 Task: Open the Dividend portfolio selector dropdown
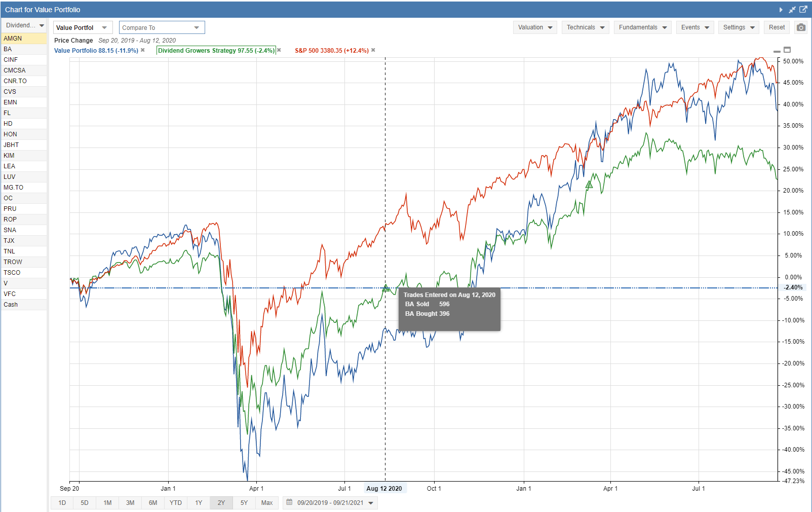24,25
